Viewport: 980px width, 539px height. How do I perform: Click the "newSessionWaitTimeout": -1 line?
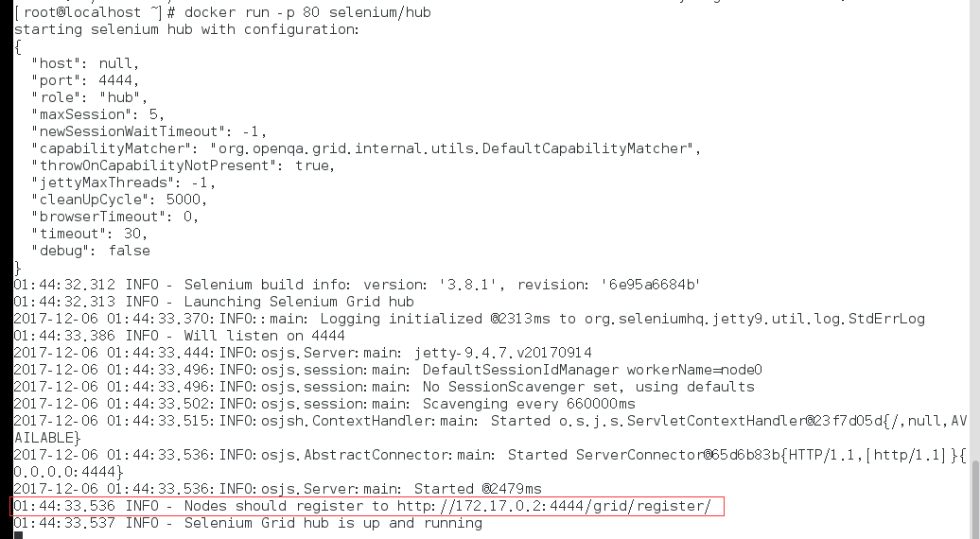[x=149, y=131]
